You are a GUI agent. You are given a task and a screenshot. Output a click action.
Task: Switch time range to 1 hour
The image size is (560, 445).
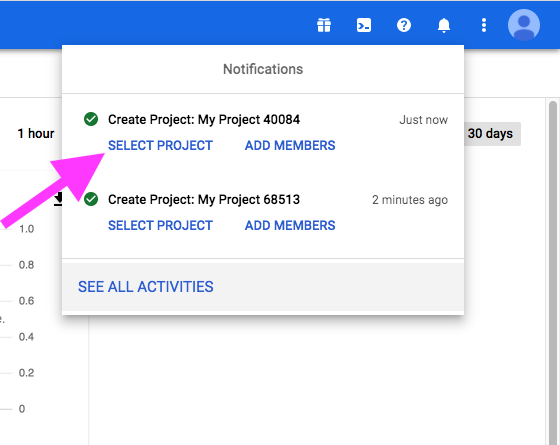tap(36, 134)
